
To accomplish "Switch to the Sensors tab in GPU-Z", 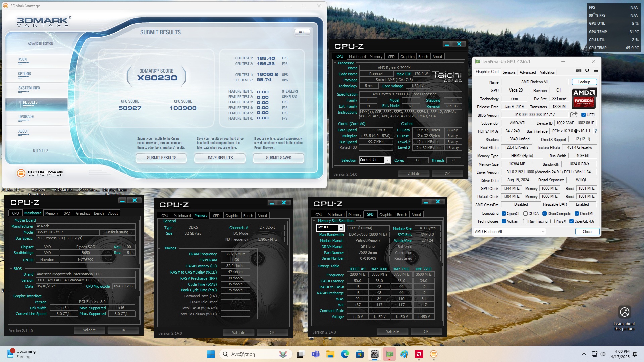I will tap(509, 72).
